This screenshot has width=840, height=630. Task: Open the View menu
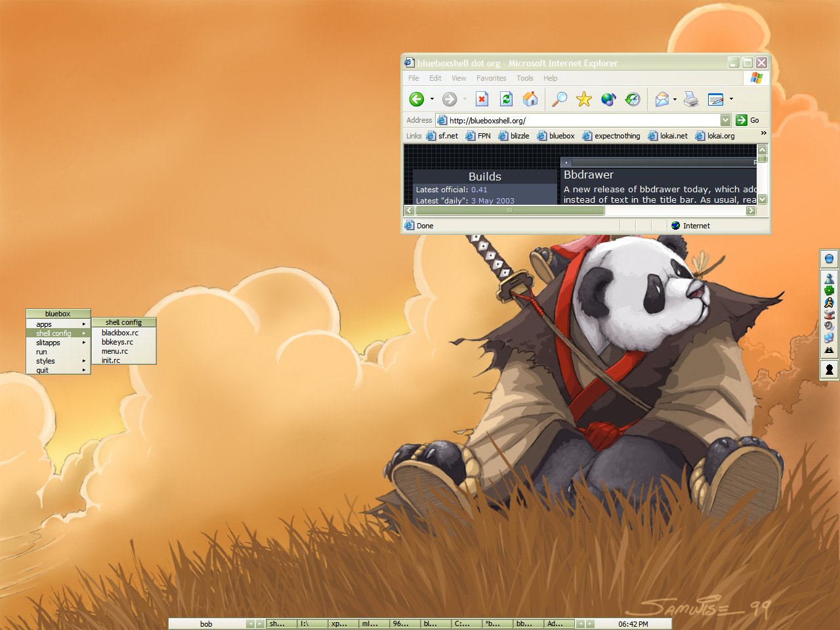(459, 78)
